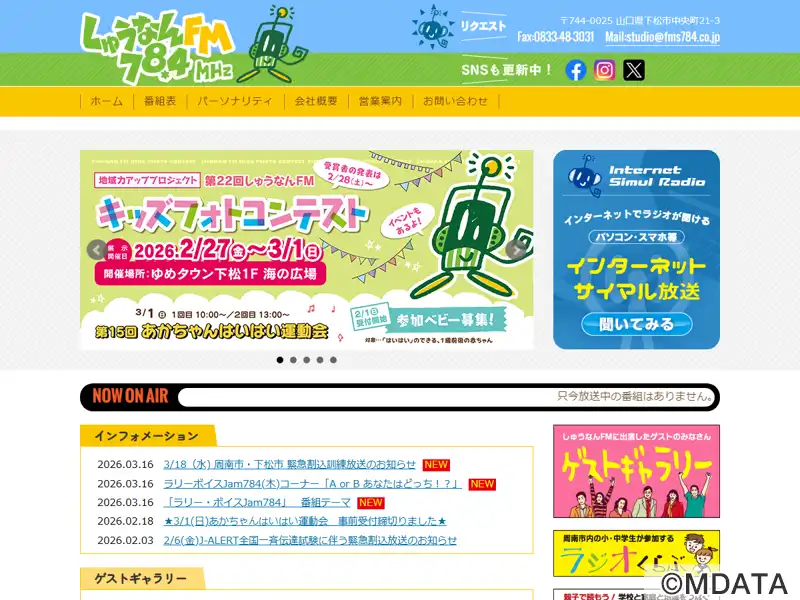
Task: Click the リクエスト request mascot button
Action: [459, 27]
